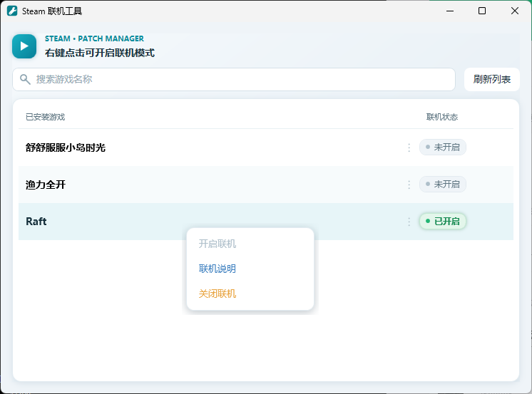Close the Steam 联机工具 window
Viewport: 532px width, 394px height.
(x=515, y=11)
